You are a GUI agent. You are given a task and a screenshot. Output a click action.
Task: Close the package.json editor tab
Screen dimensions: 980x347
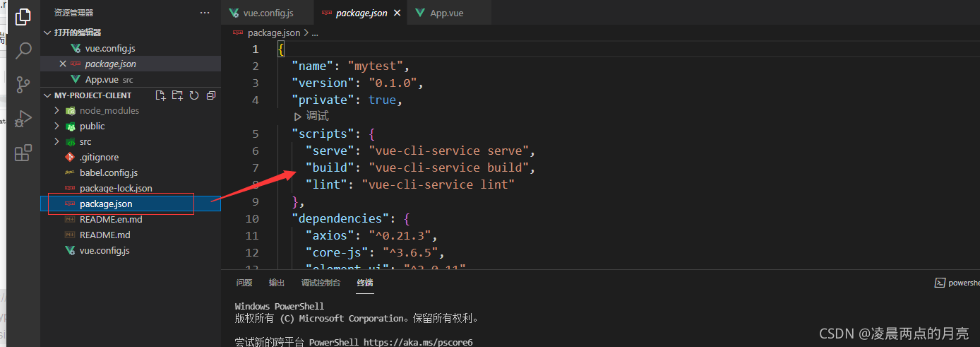click(397, 13)
